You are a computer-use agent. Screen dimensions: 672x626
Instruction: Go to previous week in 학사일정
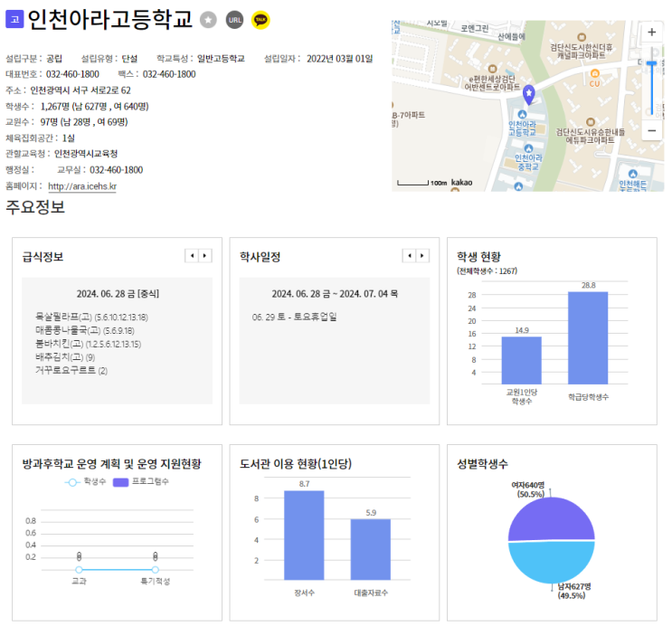click(x=410, y=255)
